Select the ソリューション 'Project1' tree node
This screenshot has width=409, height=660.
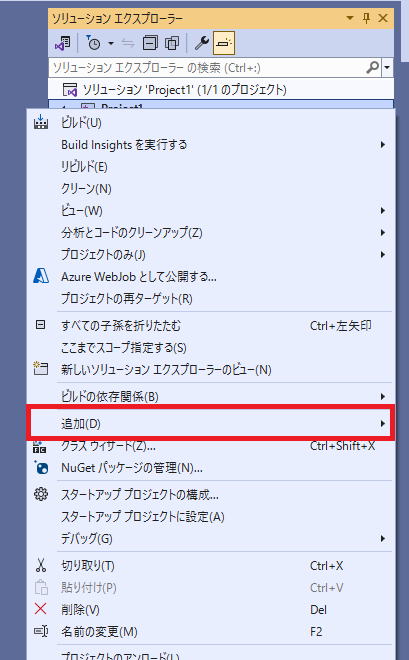pyautogui.click(x=184, y=89)
